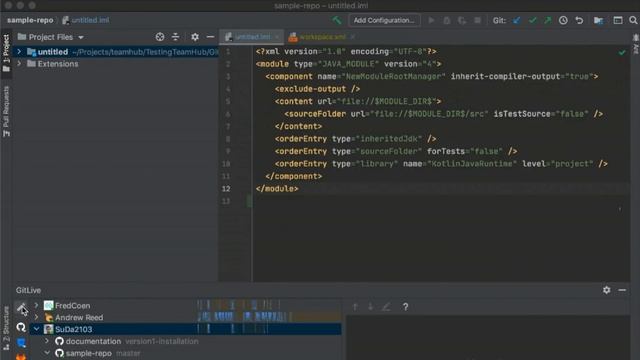Click the Collapse All icon in Project panel
640x360 pixels.
tap(176, 37)
